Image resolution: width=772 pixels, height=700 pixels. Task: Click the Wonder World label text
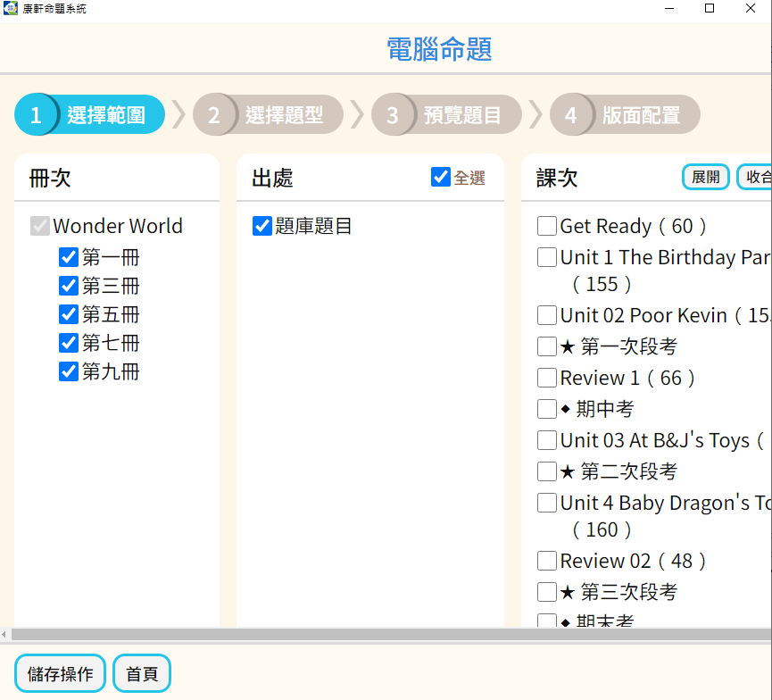tap(118, 226)
